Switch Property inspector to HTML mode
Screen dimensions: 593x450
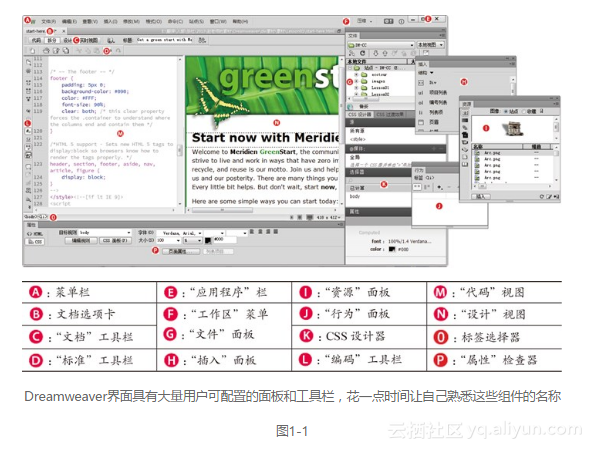pos(35,234)
